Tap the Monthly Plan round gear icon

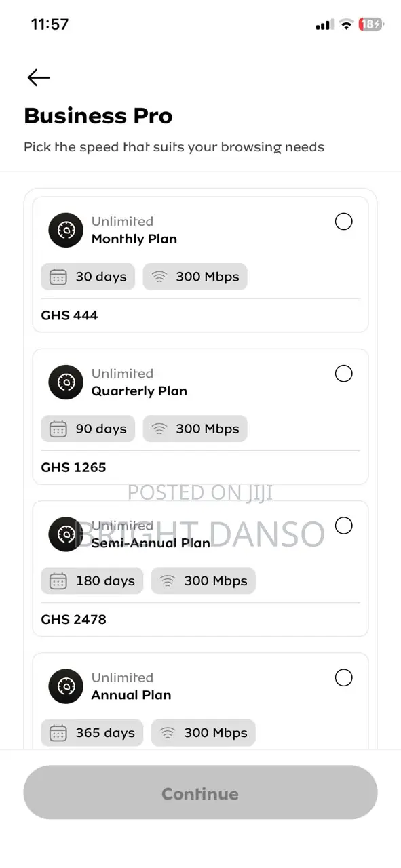pyautogui.click(x=66, y=231)
